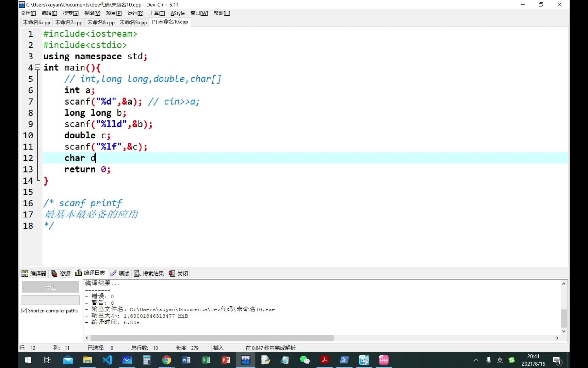The image size is (588, 368).
Task: Click the 输出文件名 line in compile log
Action: click(x=180, y=309)
